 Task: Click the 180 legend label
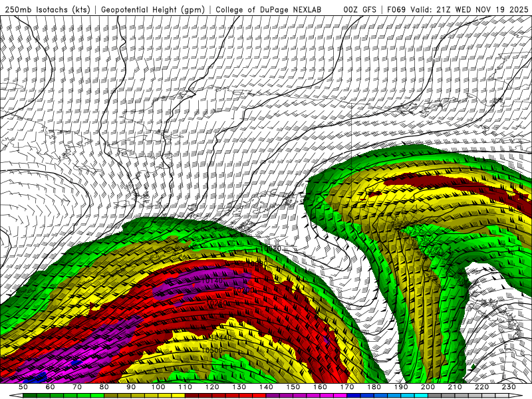(374, 387)
